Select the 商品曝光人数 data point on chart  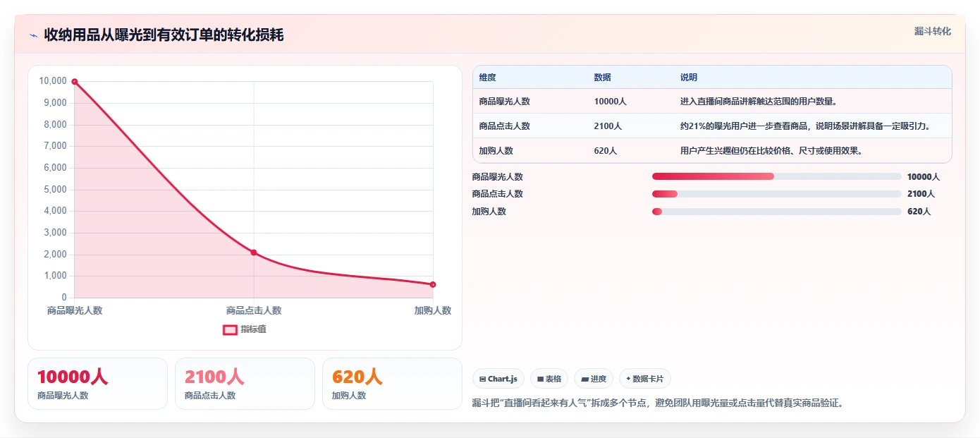pos(74,82)
